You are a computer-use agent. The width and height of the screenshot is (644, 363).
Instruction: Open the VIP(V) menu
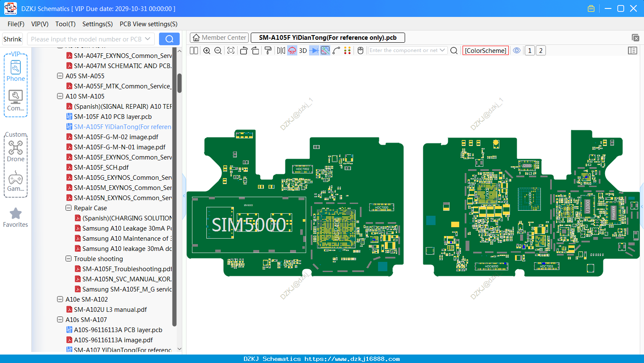(x=40, y=24)
